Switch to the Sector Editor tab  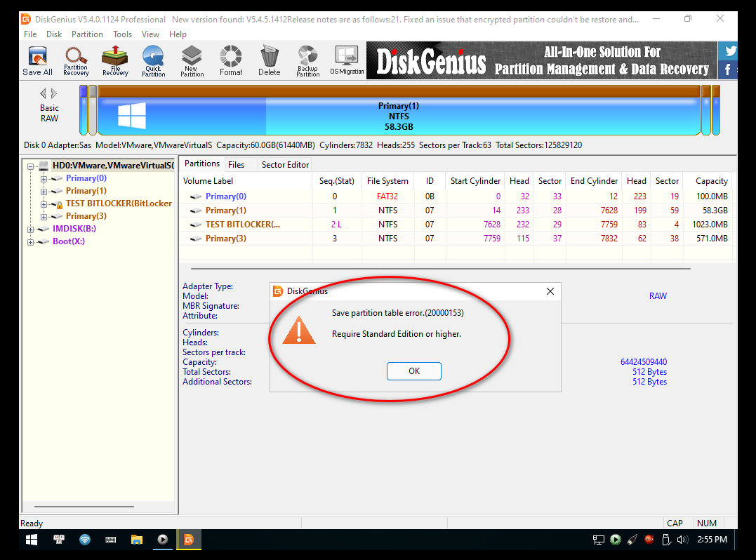click(286, 165)
